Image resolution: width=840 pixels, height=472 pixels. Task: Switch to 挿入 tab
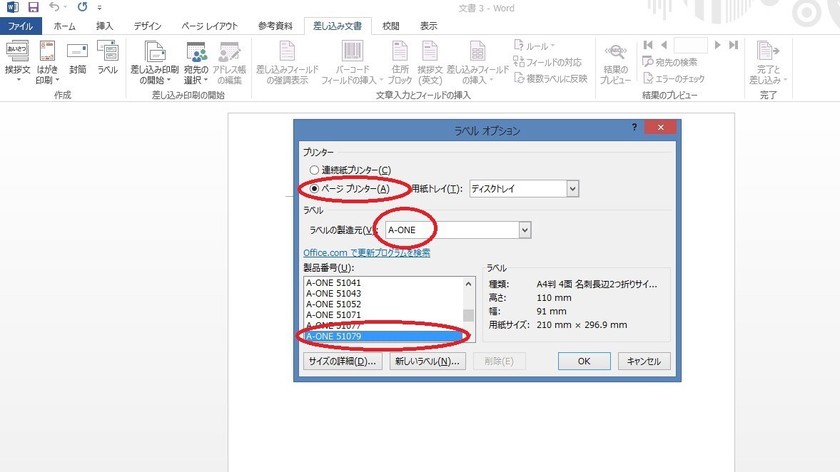click(x=104, y=26)
